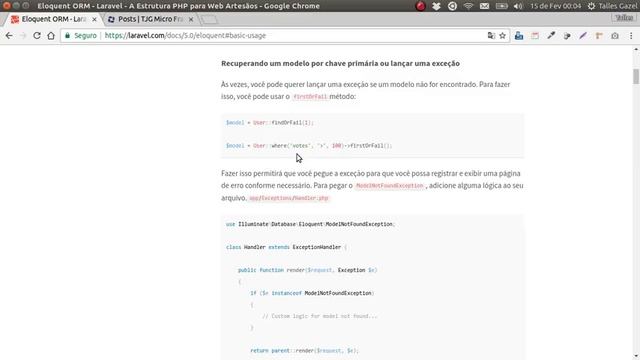This screenshot has height=360, width=640.
Task: Open the sound volume indicator
Action: click(x=518, y=6)
